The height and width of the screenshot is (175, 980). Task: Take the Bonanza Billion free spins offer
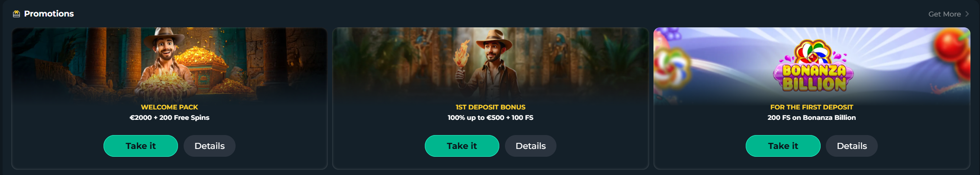(x=783, y=146)
